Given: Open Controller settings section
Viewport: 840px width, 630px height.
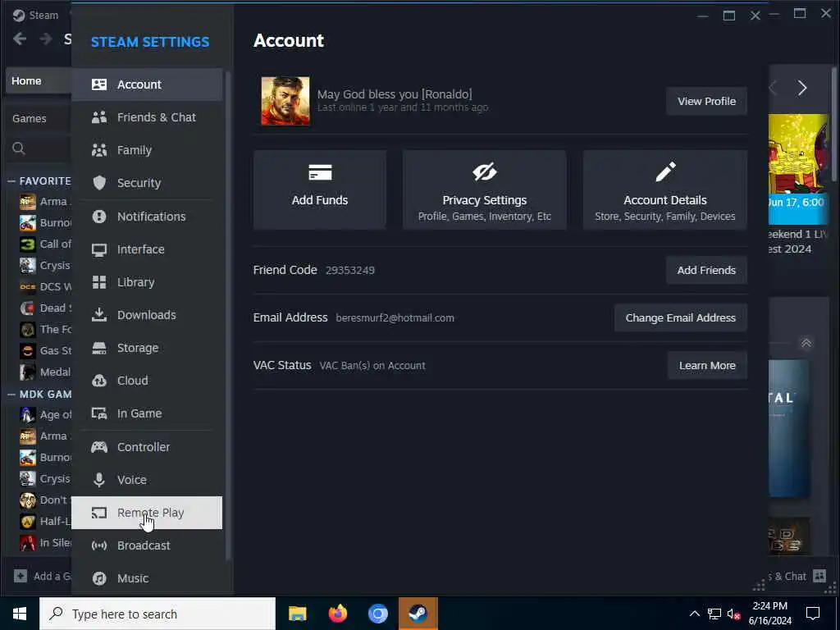Looking at the screenshot, I should click(x=147, y=447).
